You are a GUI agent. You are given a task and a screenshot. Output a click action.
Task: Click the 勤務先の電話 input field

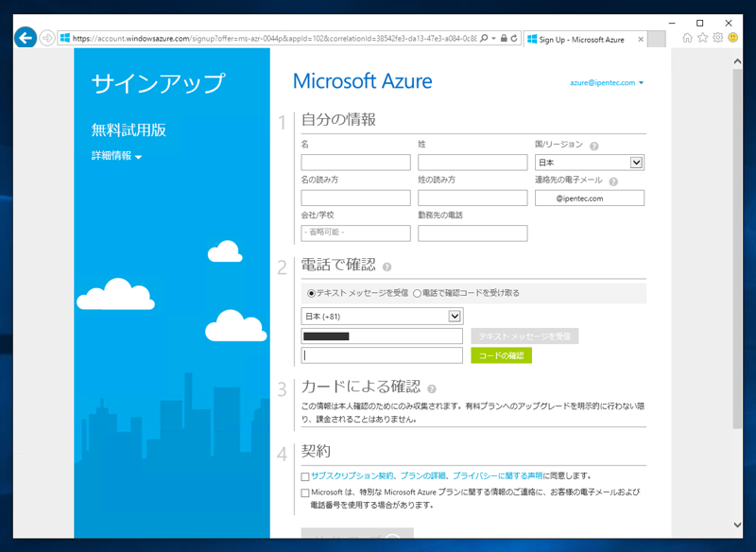click(472, 233)
